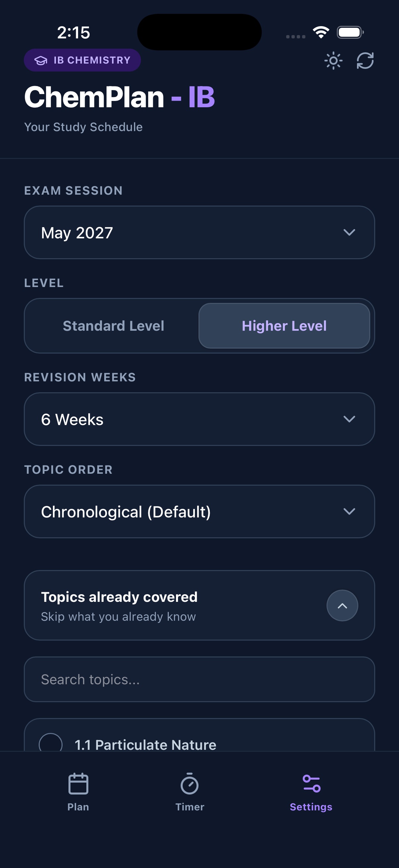Tap the graduation cap icon in IB Chemistry badge
399x868 pixels.
(x=41, y=60)
